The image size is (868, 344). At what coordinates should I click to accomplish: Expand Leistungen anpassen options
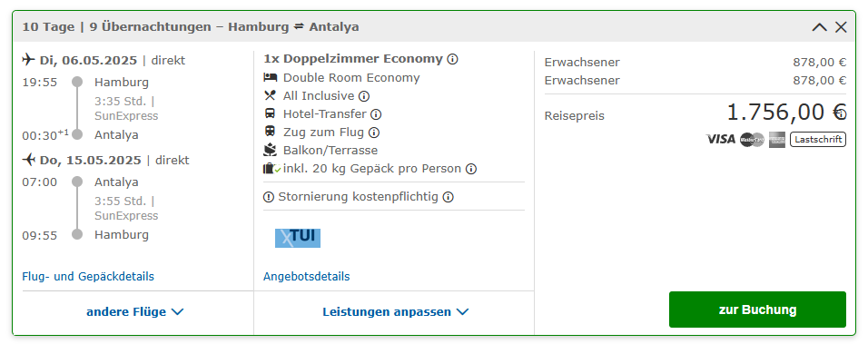[395, 312]
